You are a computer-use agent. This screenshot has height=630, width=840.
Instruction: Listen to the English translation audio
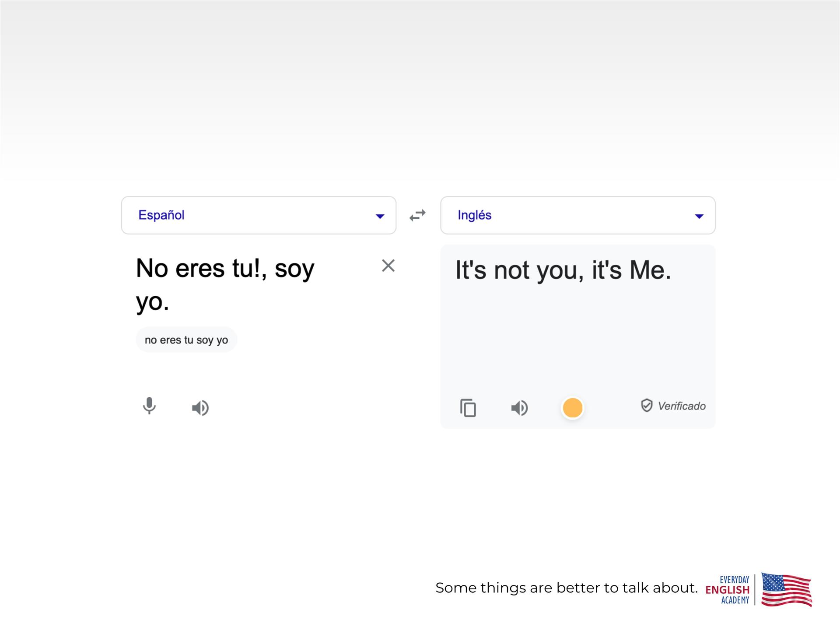click(520, 408)
